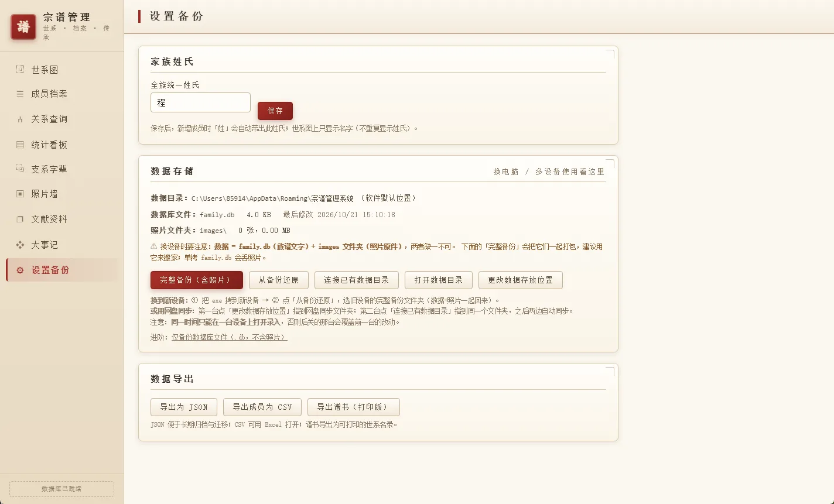The height and width of the screenshot is (504, 834).
Task: Click the 照片墙 sidebar icon
Action: (20, 194)
